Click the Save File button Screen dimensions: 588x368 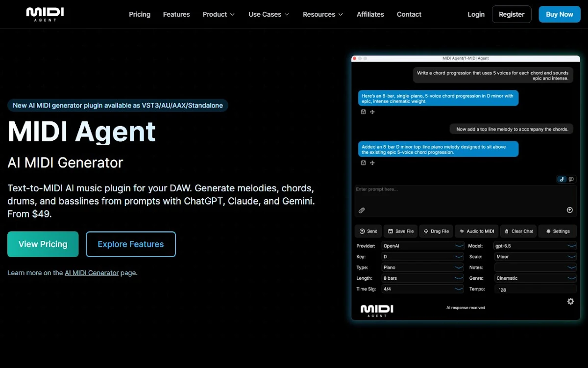[401, 231]
